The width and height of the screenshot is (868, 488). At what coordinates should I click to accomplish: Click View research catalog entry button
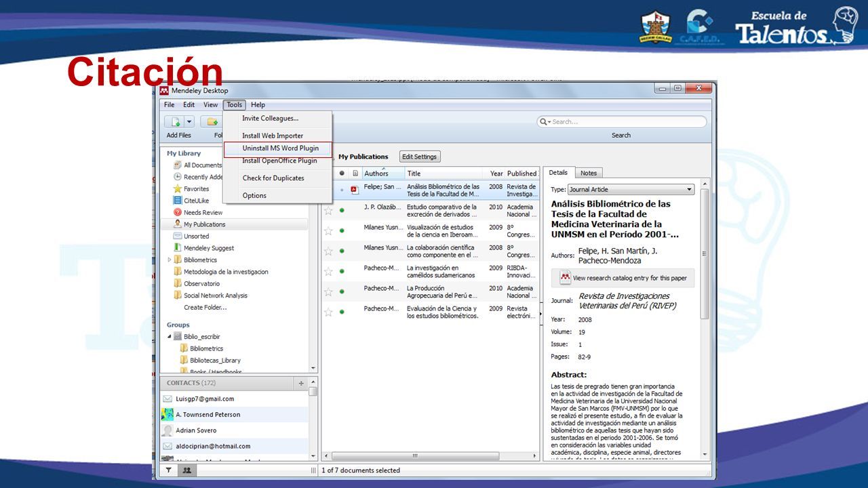tap(623, 278)
